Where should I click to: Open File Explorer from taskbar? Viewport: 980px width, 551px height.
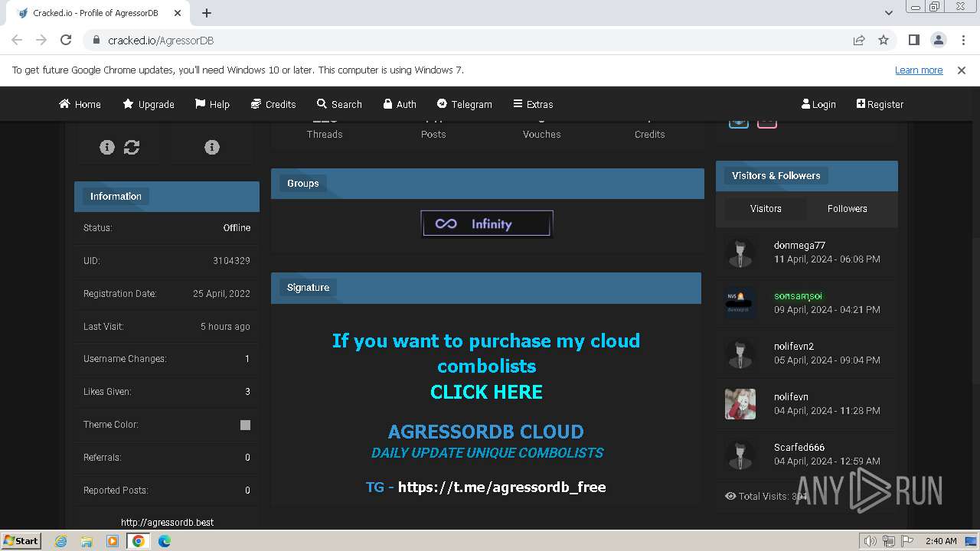point(87,541)
